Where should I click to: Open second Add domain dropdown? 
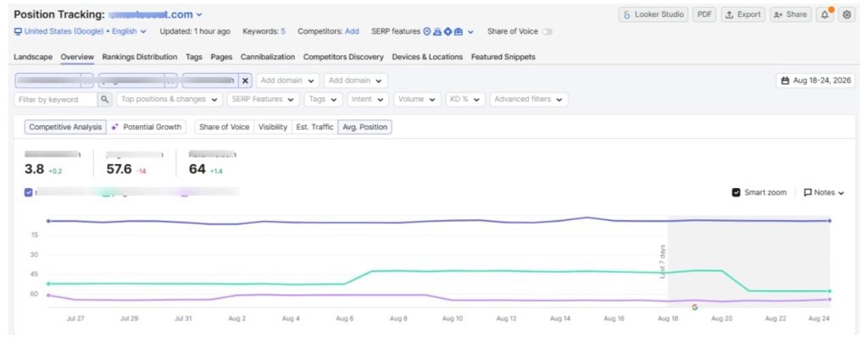(x=356, y=80)
